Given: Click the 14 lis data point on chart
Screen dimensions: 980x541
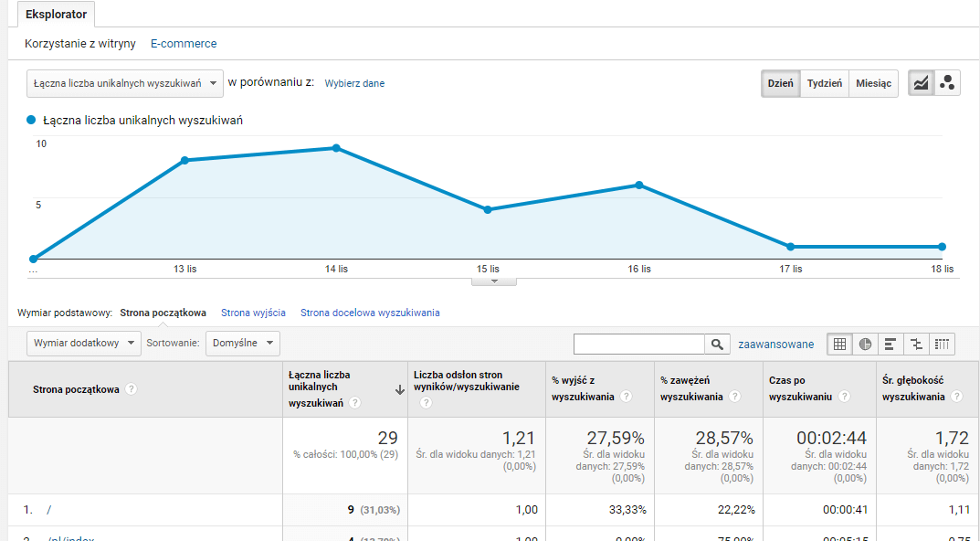Looking at the screenshot, I should 336,148.
